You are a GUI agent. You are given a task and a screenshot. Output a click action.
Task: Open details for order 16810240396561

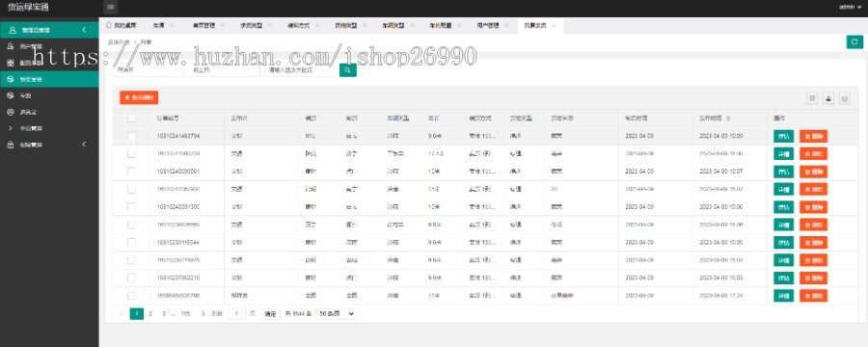[783, 172]
